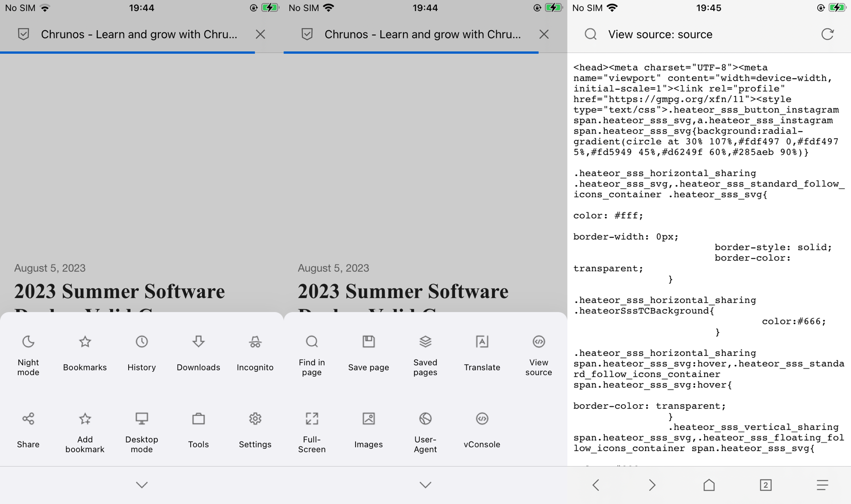The image size is (851, 504).
Task: Enable Night mode in the browser menu
Action: 28,353
